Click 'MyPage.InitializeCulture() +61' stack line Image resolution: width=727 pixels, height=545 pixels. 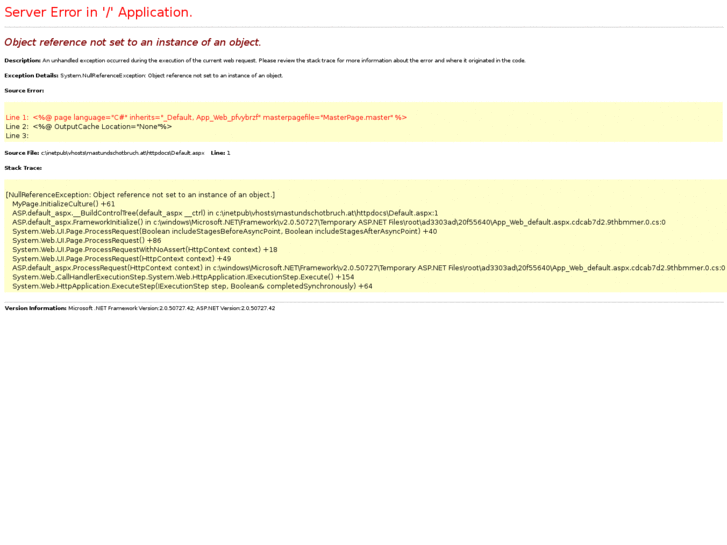(64, 204)
